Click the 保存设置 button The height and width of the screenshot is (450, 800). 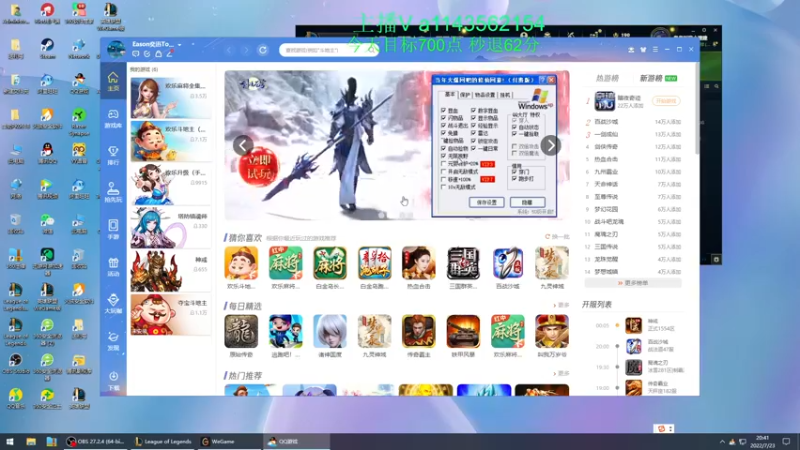pyautogui.click(x=487, y=203)
